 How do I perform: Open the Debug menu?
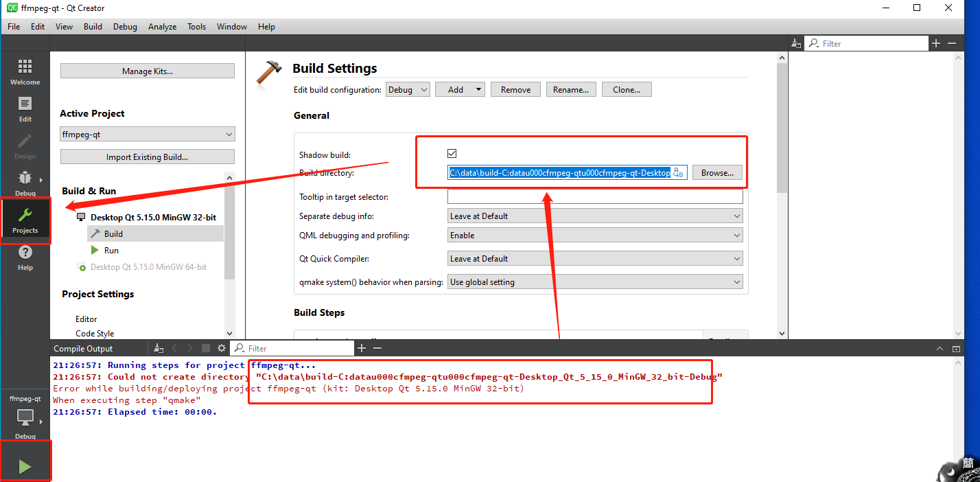point(125,27)
